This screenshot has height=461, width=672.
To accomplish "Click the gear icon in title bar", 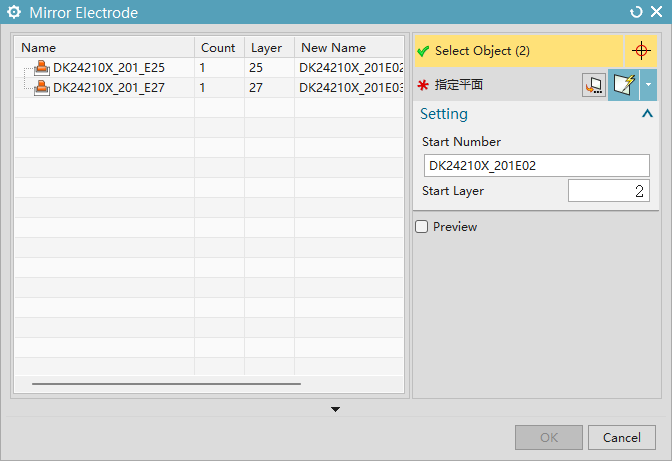I will pos(14,13).
